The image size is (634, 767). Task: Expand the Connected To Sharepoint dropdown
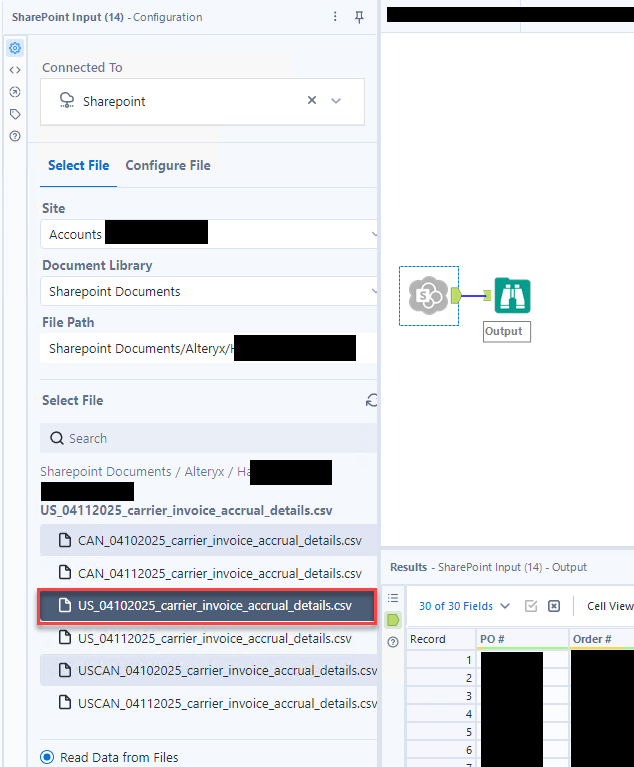coord(336,101)
